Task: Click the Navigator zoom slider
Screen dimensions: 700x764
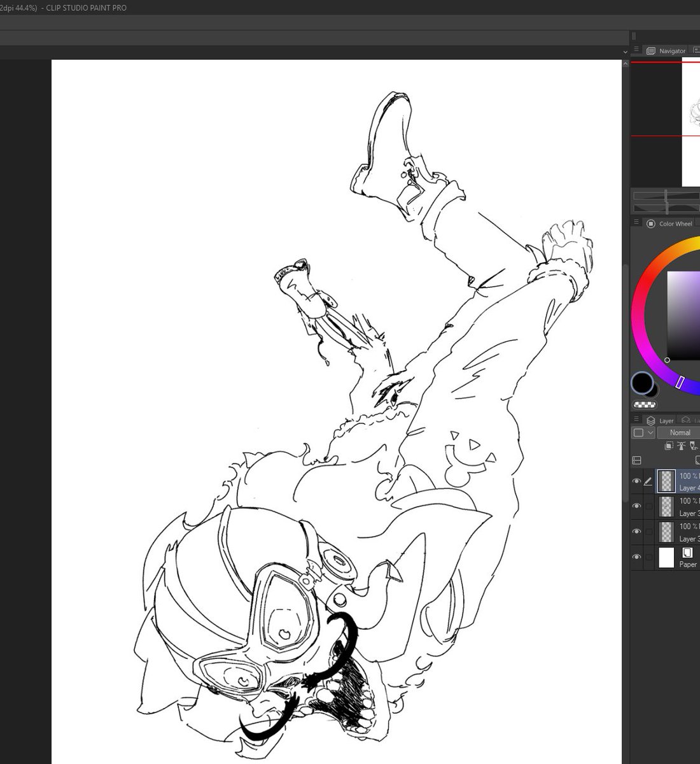Action: (666, 197)
